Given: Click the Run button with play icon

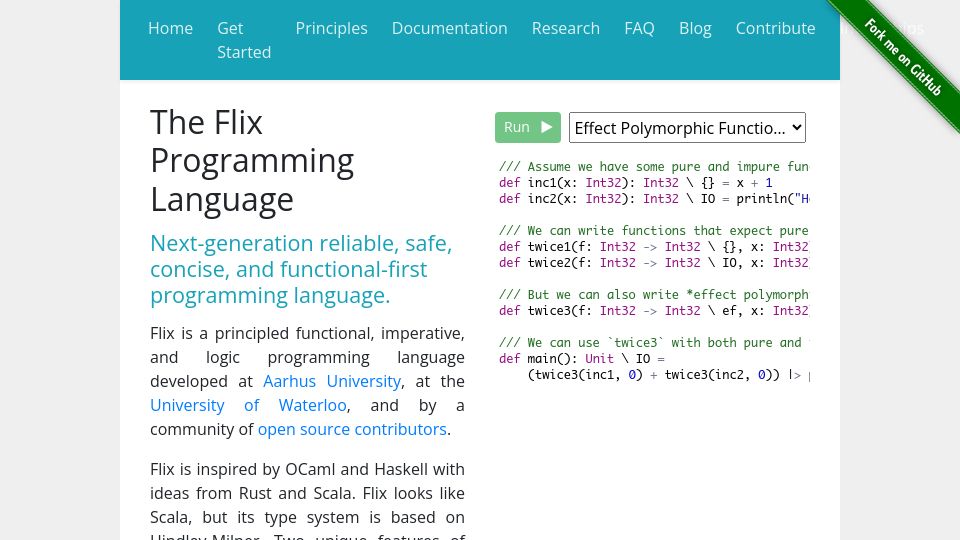Looking at the screenshot, I should coord(528,127).
